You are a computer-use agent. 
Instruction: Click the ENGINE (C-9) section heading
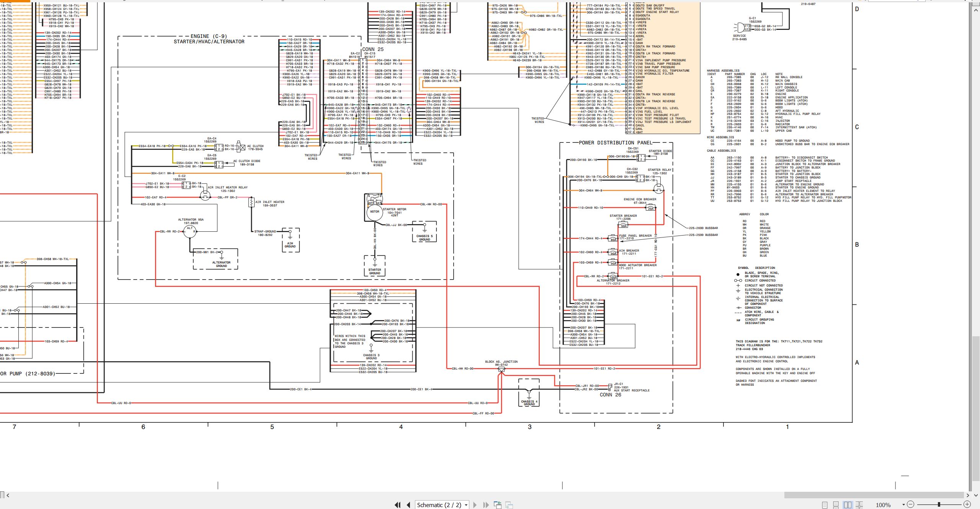click(x=209, y=36)
